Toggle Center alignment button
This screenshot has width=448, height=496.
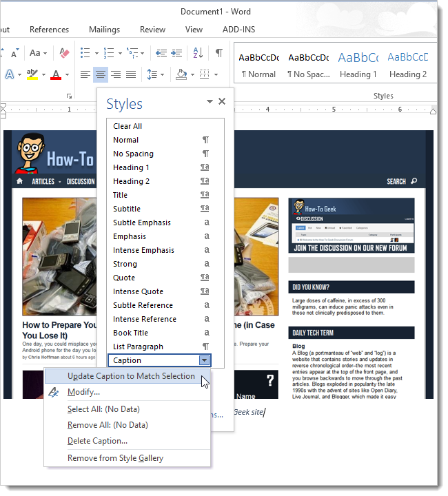tap(101, 74)
